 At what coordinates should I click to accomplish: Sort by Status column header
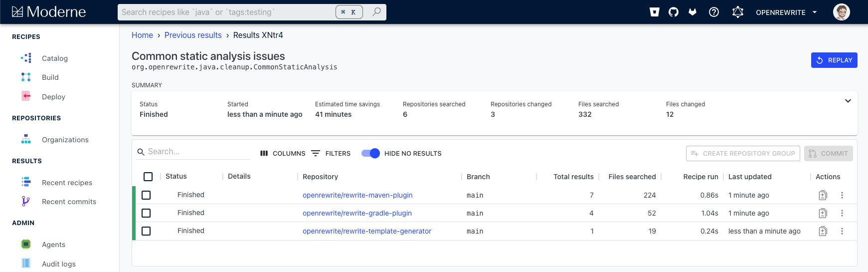click(x=176, y=176)
